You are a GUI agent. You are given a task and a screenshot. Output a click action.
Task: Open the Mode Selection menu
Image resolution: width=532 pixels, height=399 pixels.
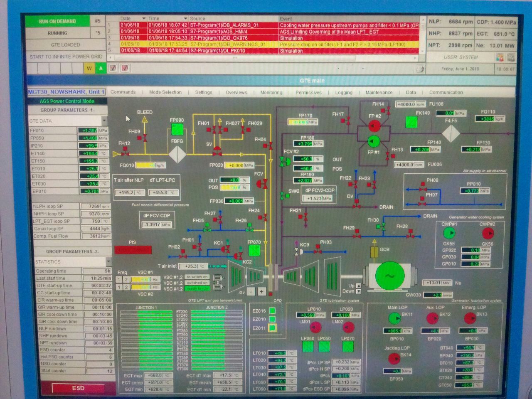[165, 92]
